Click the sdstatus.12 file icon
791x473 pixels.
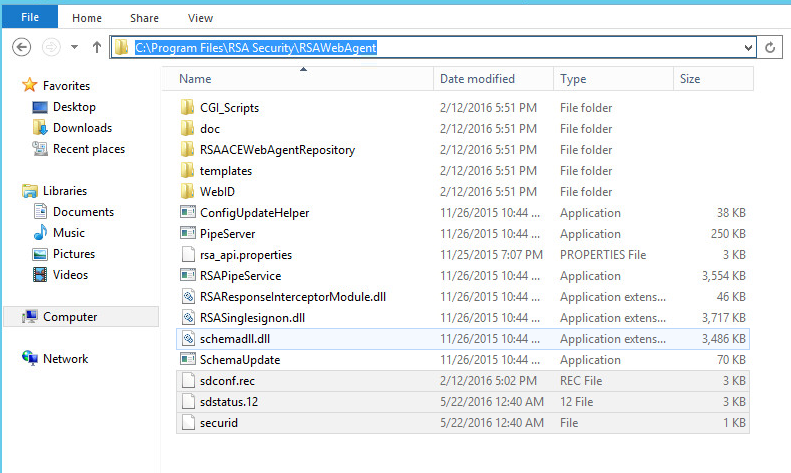point(188,401)
